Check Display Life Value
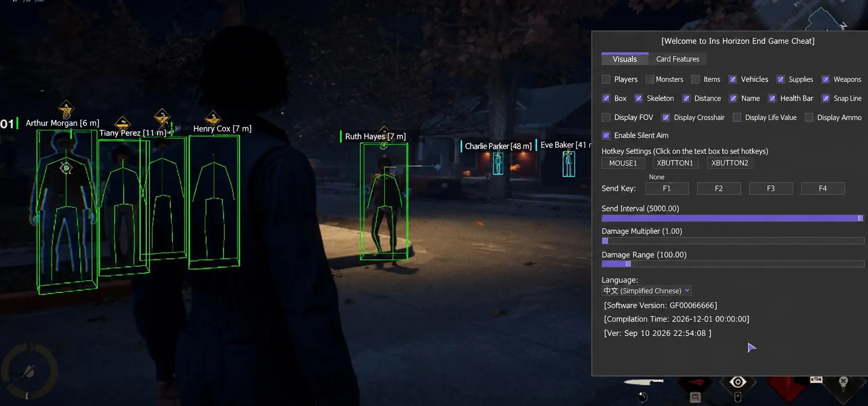This screenshot has width=868, height=406. (737, 117)
